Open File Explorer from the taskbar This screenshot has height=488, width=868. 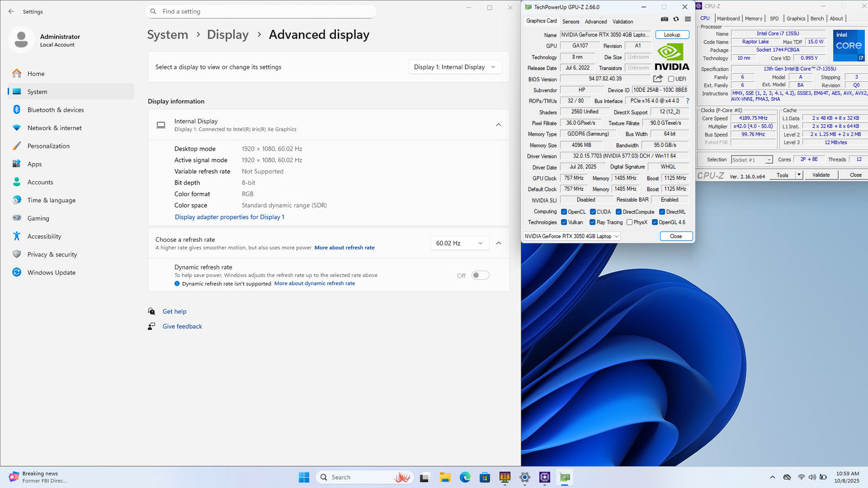445,477
